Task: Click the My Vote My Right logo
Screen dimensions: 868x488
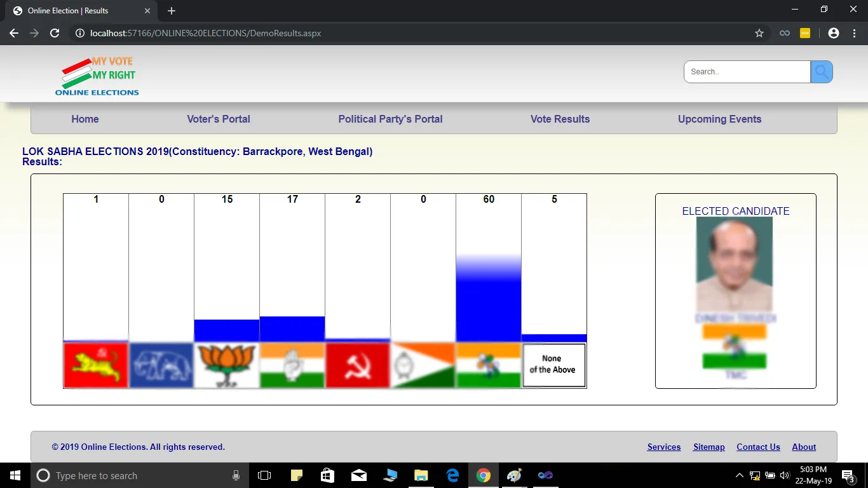Action: coord(97,76)
